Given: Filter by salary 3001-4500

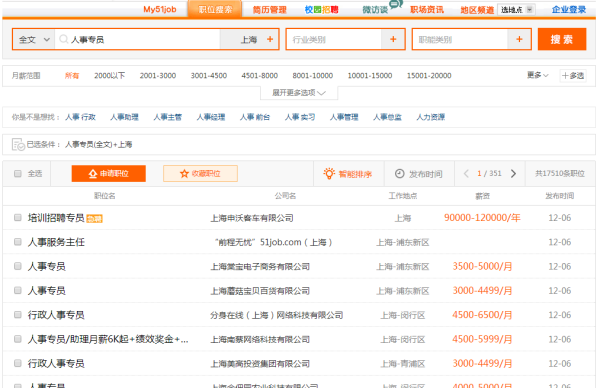Looking at the screenshot, I should 209,76.
